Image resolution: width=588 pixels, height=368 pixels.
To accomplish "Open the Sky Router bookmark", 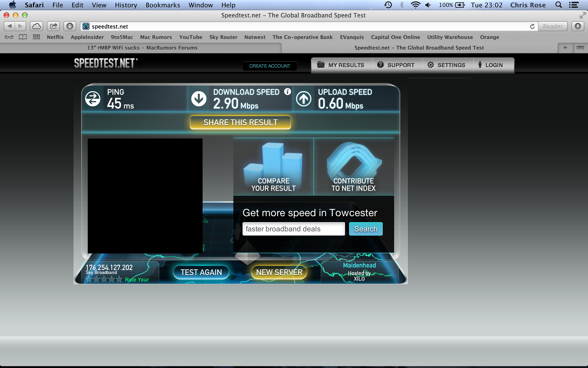I will pos(223,37).
